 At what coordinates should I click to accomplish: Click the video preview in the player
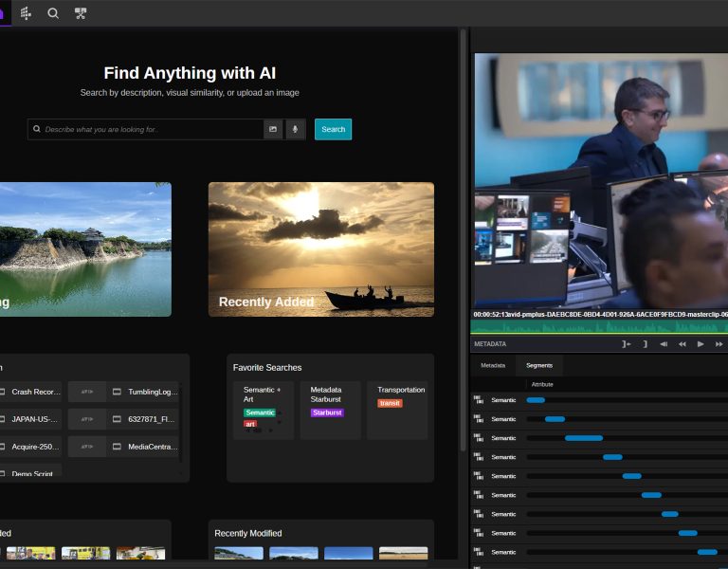click(601, 180)
